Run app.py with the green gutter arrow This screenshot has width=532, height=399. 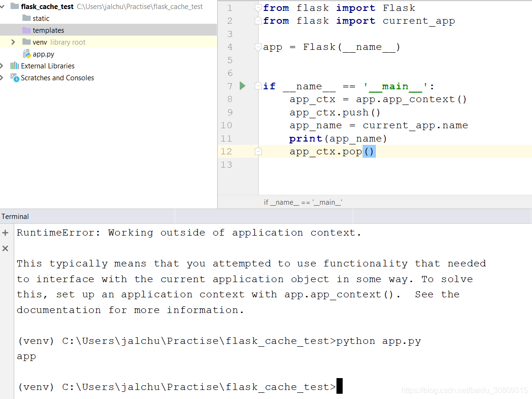point(242,86)
